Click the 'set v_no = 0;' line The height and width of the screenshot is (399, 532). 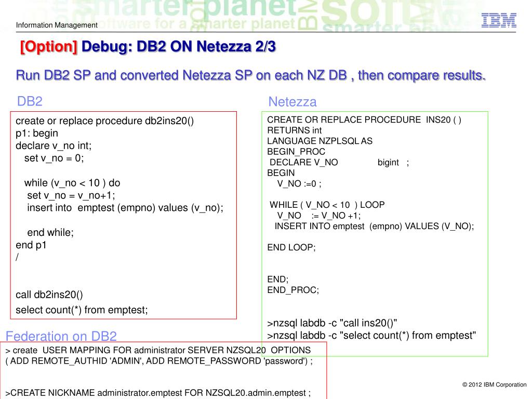54,158
